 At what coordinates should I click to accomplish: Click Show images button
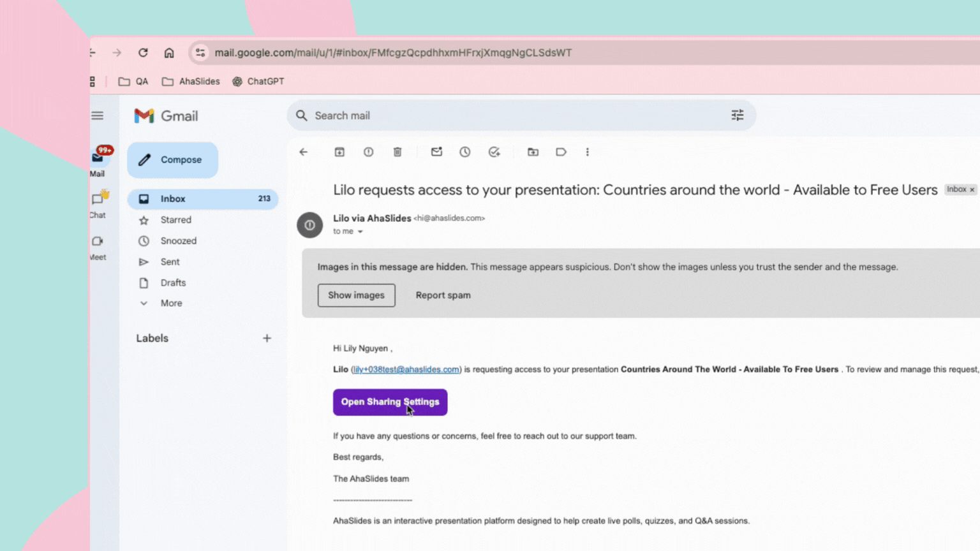pos(357,295)
